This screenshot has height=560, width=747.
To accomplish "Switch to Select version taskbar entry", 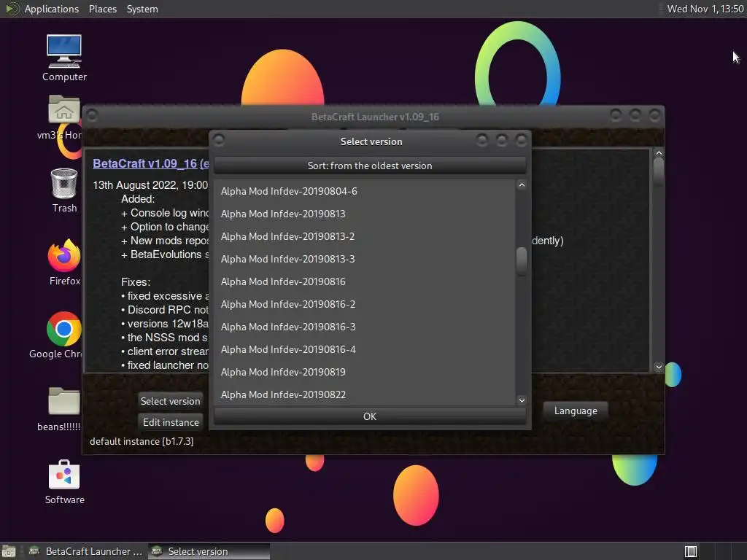I will [209, 551].
